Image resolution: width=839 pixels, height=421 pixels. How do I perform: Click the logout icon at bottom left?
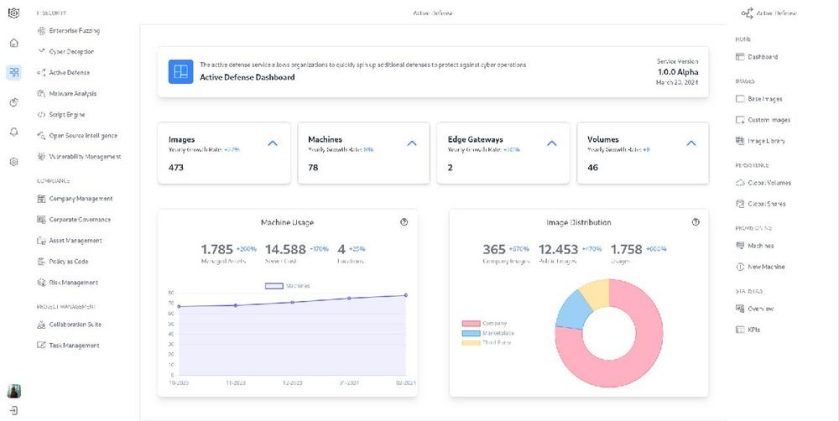(x=13, y=410)
